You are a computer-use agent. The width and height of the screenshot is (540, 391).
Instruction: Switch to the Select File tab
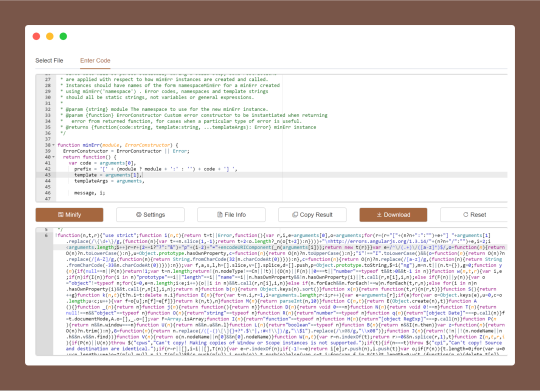point(49,61)
